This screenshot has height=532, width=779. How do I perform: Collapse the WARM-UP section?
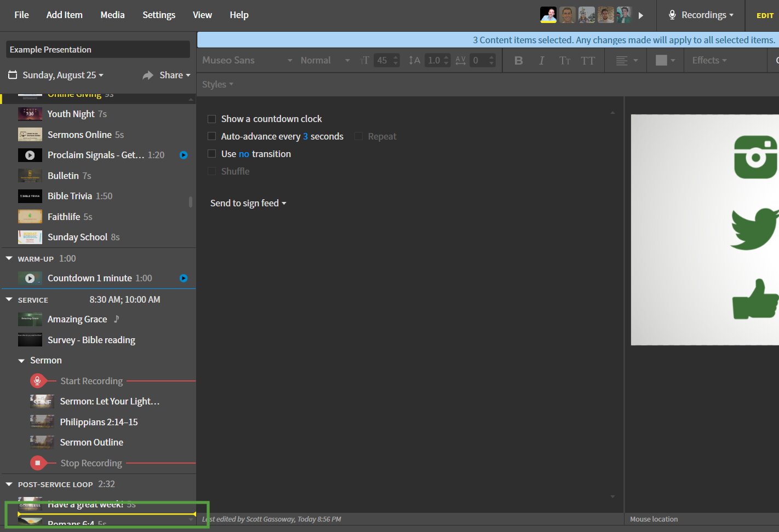pyautogui.click(x=9, y=258)
